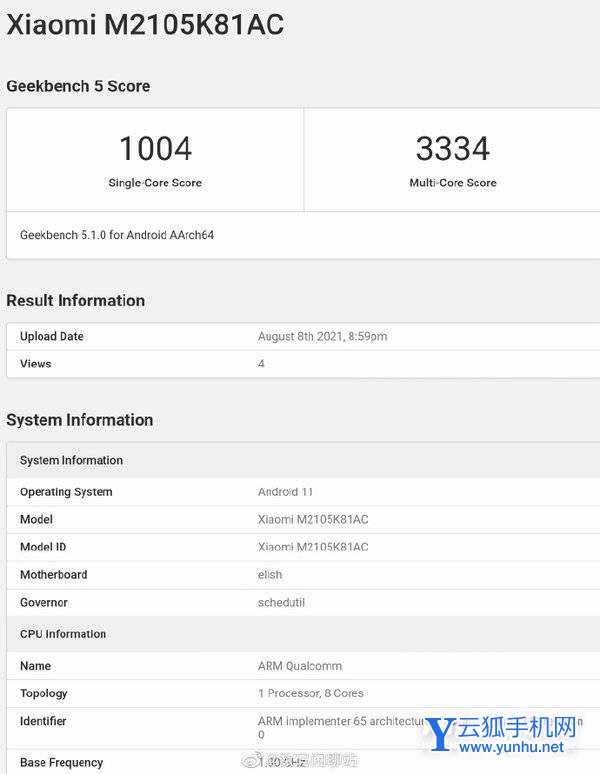This screenshot has height=774, width=600.
Task: Select the date August 8th 2021, 8:59pm
Action: pos(322,337)
